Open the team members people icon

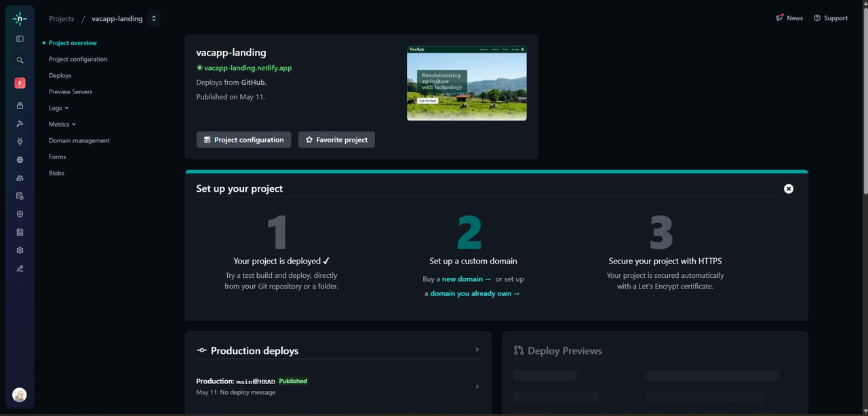point(20,178)
